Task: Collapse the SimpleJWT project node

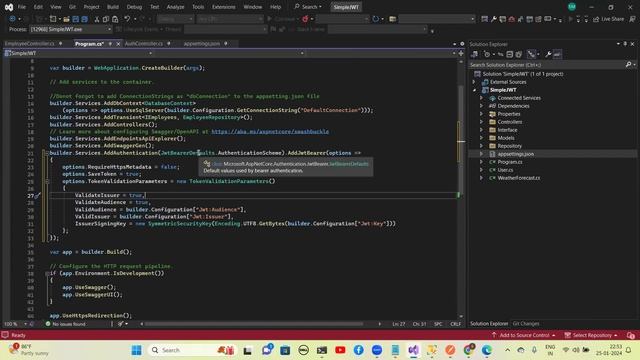Action: point(474,90)
